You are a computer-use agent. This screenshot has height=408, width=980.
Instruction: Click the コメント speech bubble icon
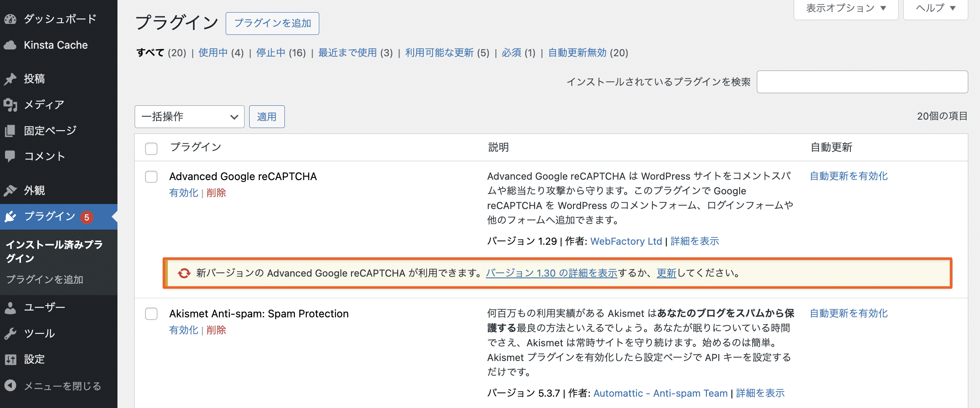[x=10, y=156]
